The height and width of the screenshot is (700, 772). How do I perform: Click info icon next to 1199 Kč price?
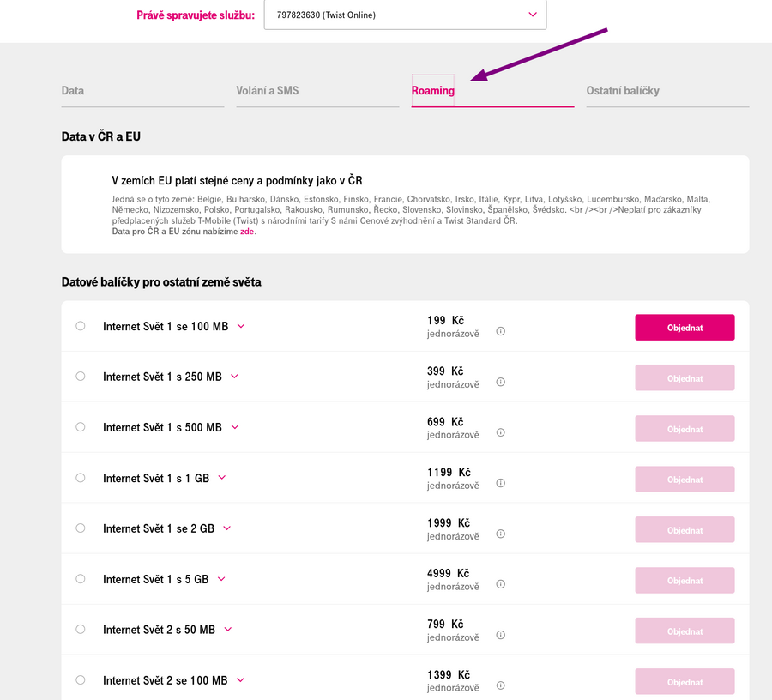coord(501,483)
